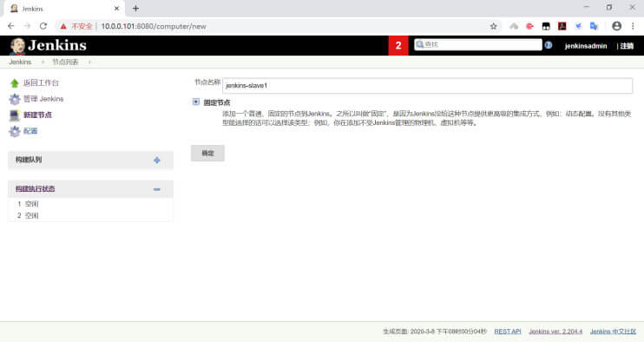This screenshot has height=342, width=644.
Task: Open the search help question-mark icon
Action: [549, 45]
